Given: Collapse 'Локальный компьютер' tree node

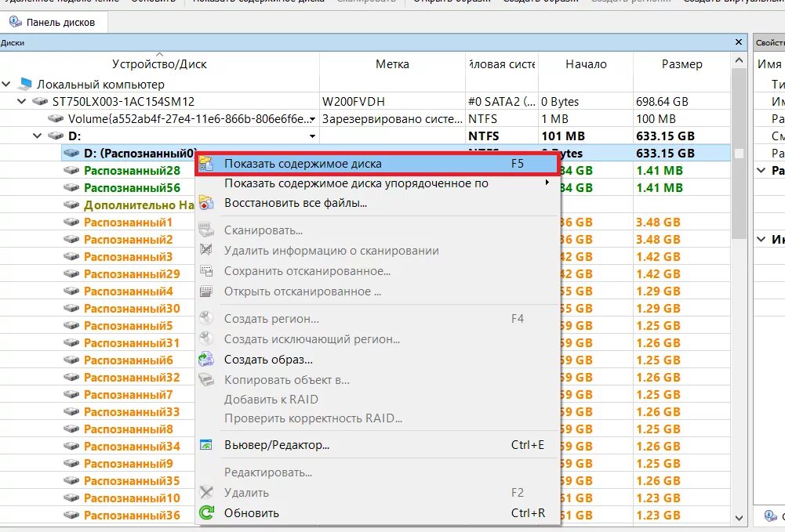Looking at the screenshot, I should click(6, 85).
